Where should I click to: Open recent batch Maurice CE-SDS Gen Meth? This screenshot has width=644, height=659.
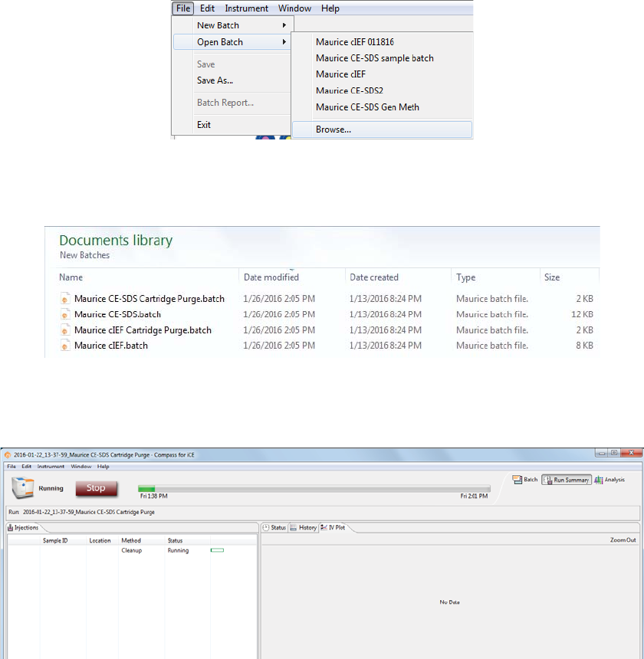[367, 107]
